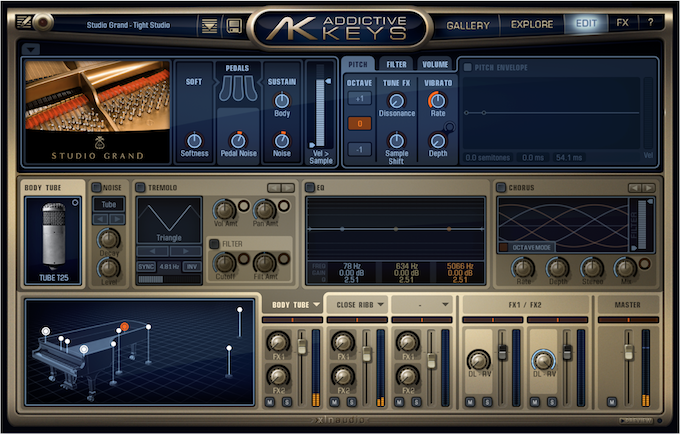Go to previous chorus preset arrow
This screenshot has height=434, width=680.
[x=635, y=188]
